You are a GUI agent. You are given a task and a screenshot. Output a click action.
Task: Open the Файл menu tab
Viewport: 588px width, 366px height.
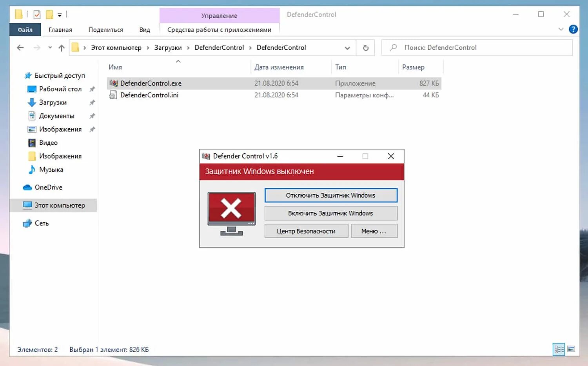coord(25,30)
